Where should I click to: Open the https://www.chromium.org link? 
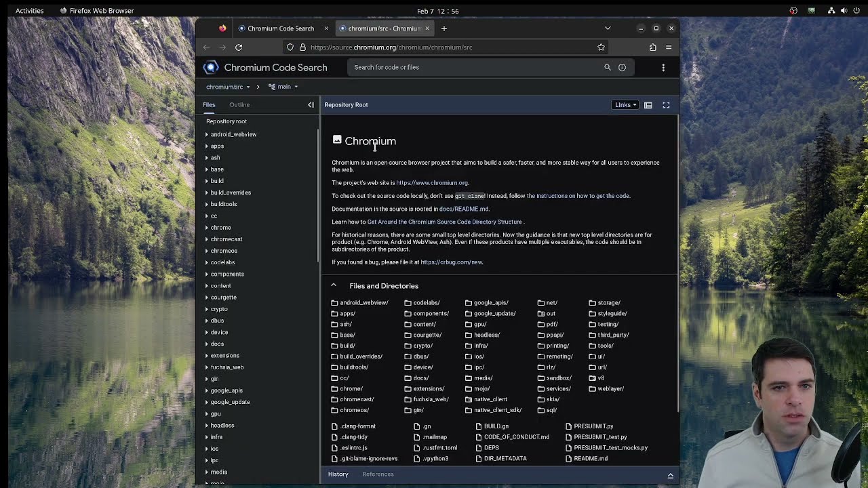[432, 183]
